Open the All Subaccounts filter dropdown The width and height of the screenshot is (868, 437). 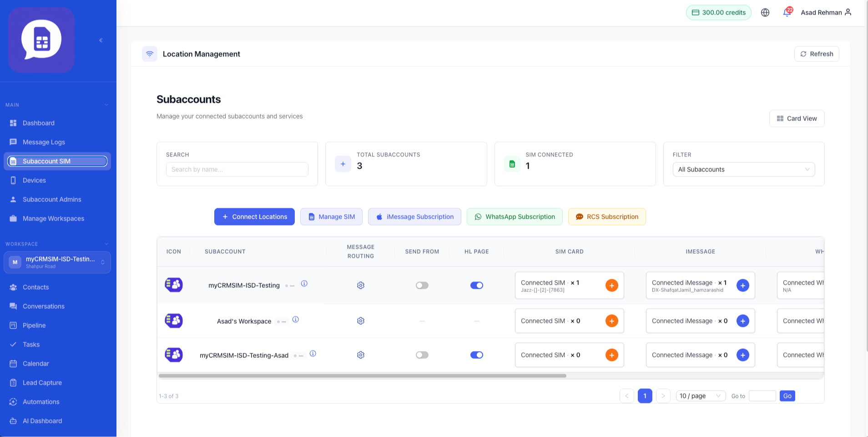tap(744, 170)
